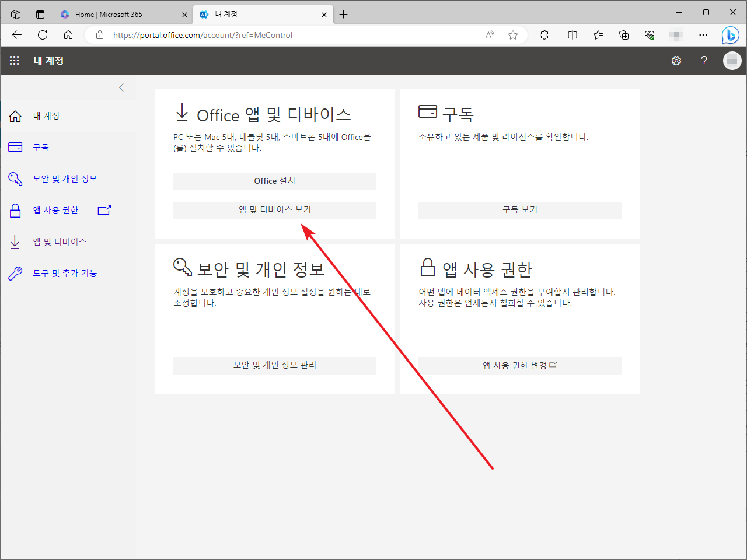Screen dimensions: 747x560
Task: Click the 보안 및 개인 정보 관리 button
Action: (x=275, y=365)
